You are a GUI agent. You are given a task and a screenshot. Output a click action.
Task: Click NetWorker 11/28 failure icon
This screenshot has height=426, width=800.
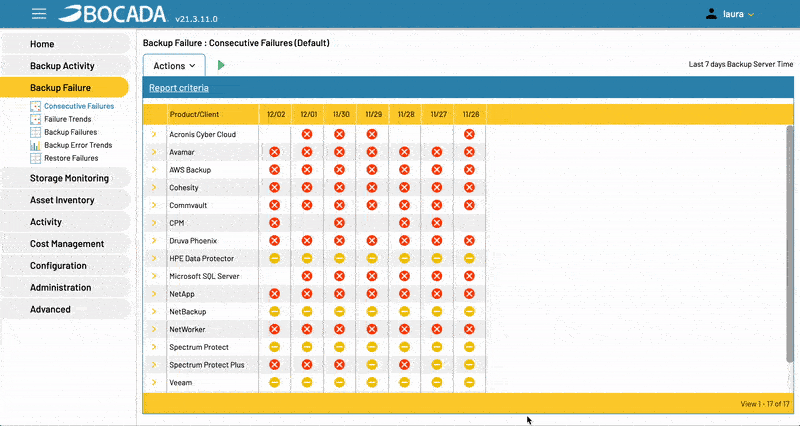(x=405, y=329)
